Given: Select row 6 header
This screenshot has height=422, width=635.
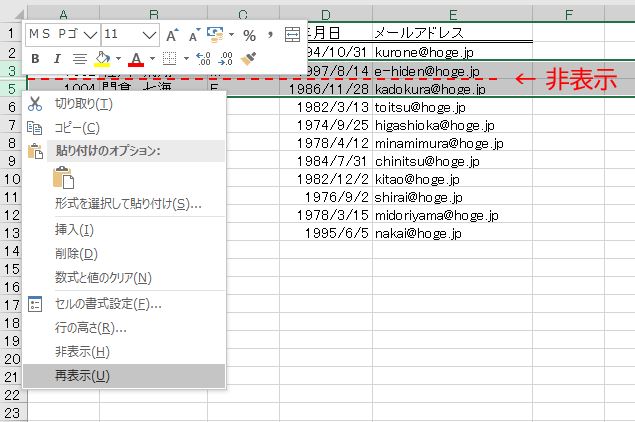Looking at the screenshot, I should (12, 107).
